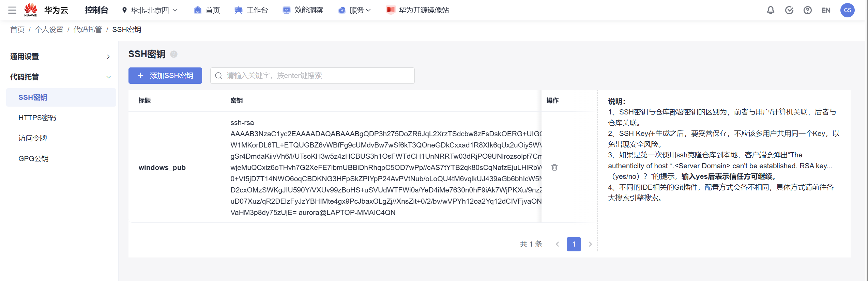868x281 pixels.
Task: Go to the 首页 top menu item
Action: point(213,10)
